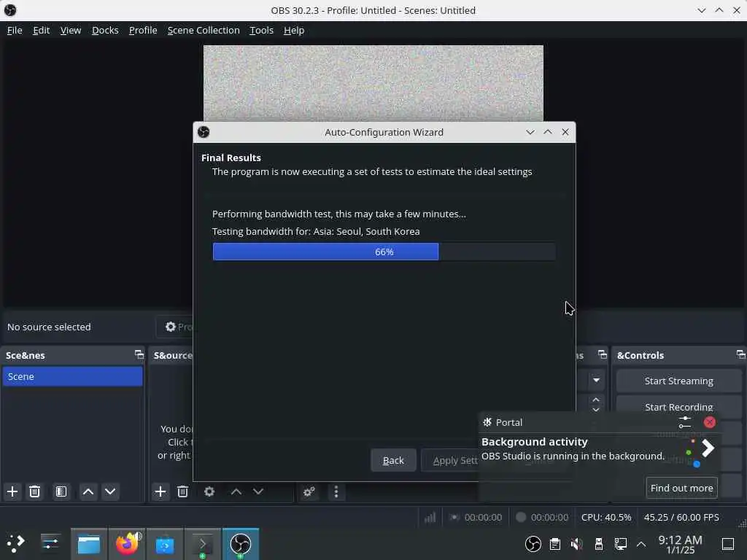The image size is (747, 560).
Task: Pop out the Scene Transitions dock
Action: [602, 354]
